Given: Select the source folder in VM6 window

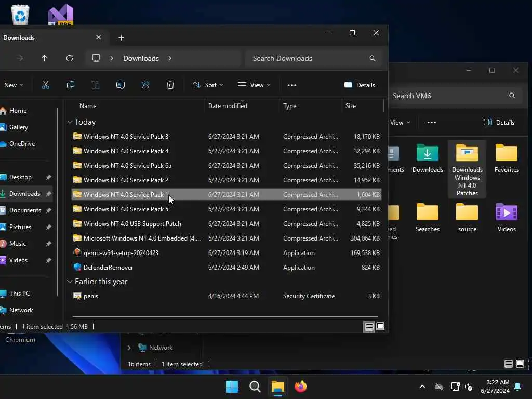Looking at the screenshot, I should tap(467, 218).
